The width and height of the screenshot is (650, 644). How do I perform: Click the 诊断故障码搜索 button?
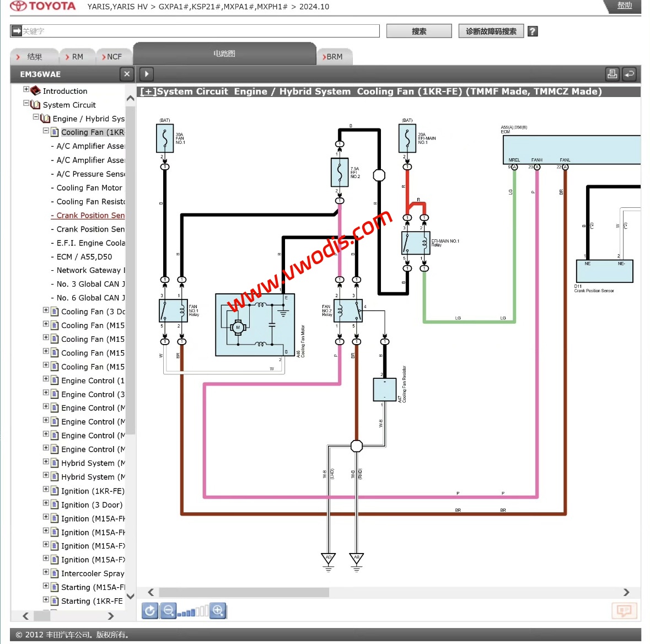point(491,31)
